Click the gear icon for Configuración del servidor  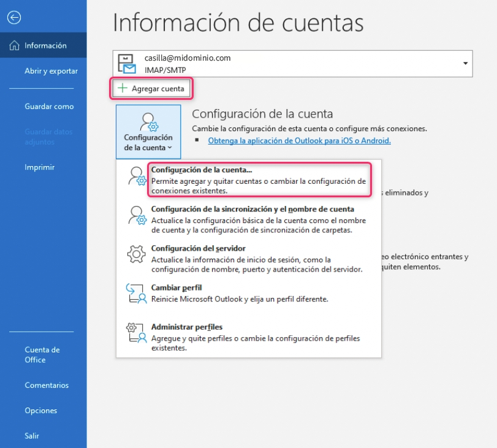click(x=136, y=255)
